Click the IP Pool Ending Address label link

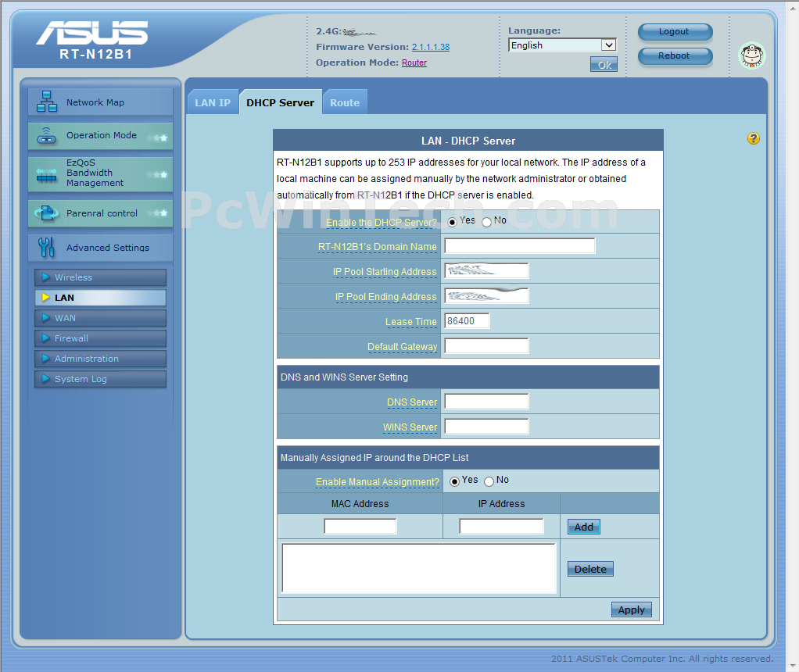coord(385,297)
